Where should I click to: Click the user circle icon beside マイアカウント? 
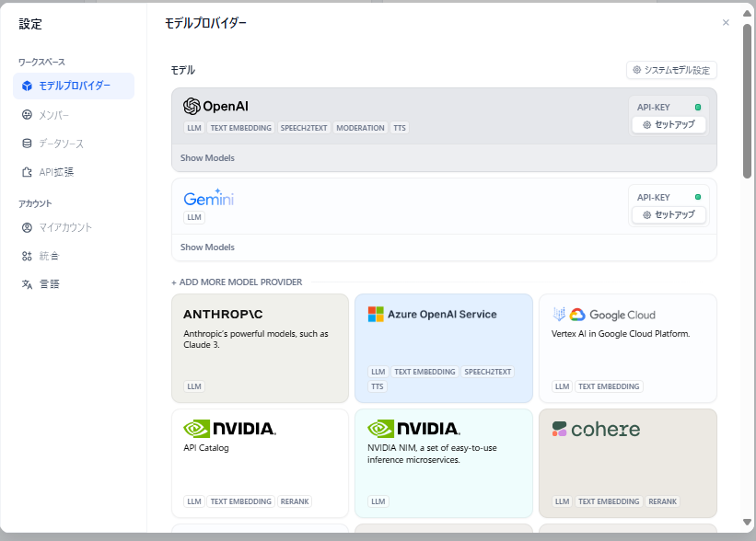(27, 227)
